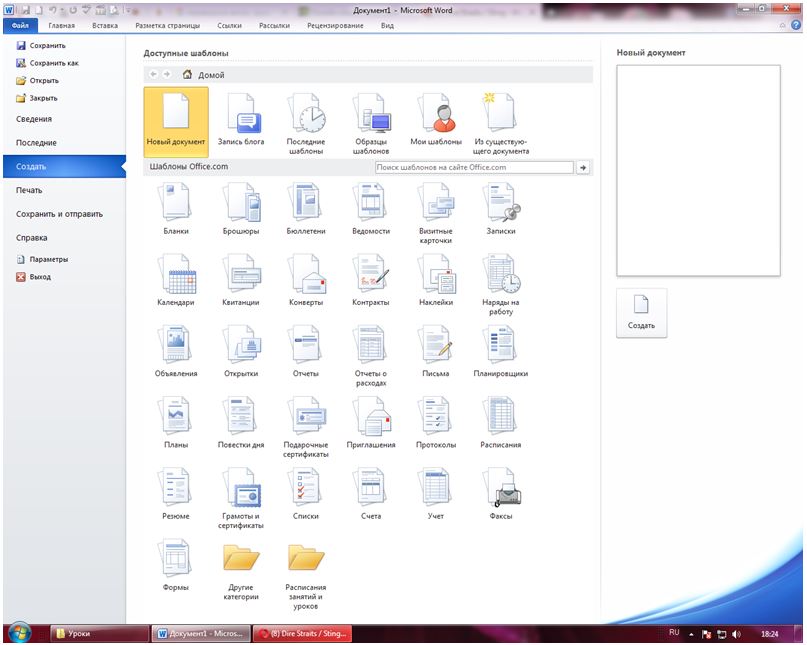807x645 pixels.
Task: Switch to the Главная ribbon tab
Action: (x=62, y=25)
